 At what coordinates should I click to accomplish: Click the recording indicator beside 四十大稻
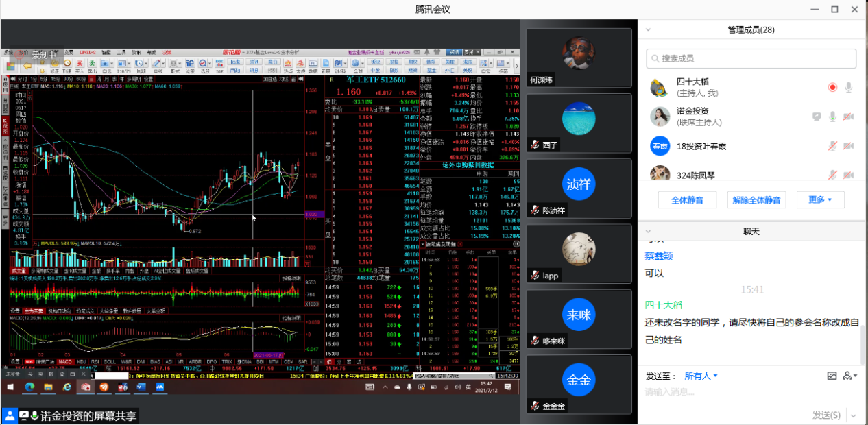point(832,87)
